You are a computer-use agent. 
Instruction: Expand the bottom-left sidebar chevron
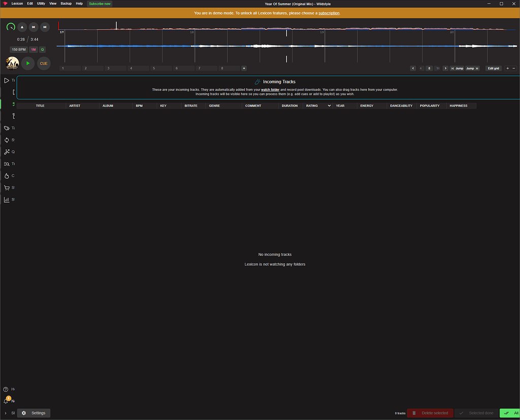(5, 413)
